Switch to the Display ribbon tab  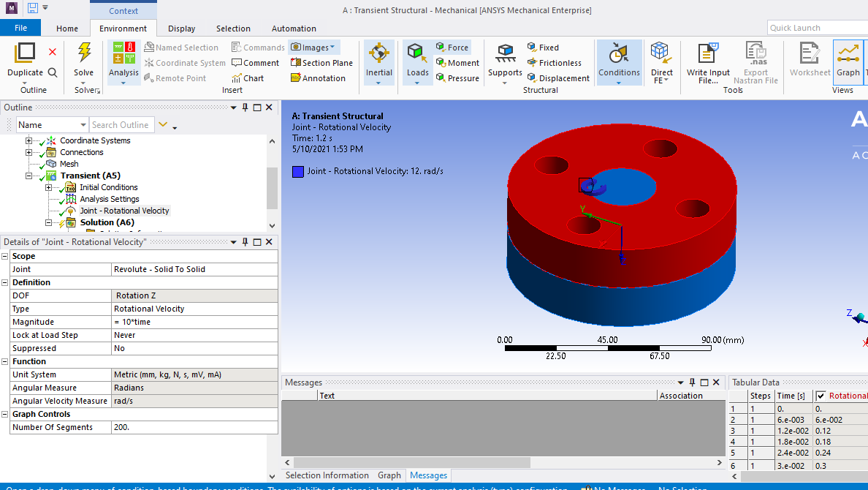[182, 29]
